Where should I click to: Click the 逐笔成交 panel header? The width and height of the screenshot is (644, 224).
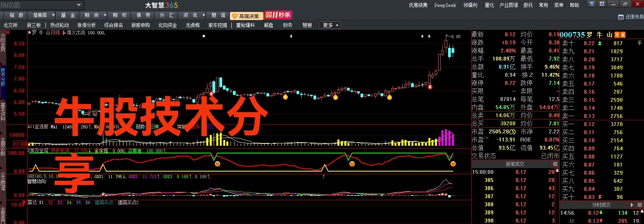[x=515, y=164]
